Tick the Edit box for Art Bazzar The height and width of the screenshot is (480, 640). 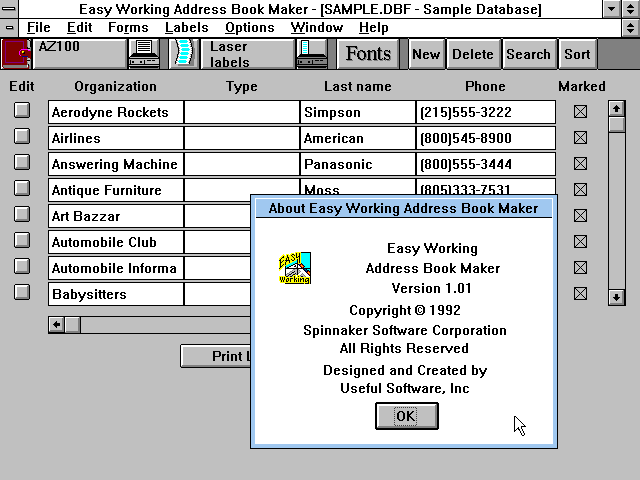[x=22, y=214]
